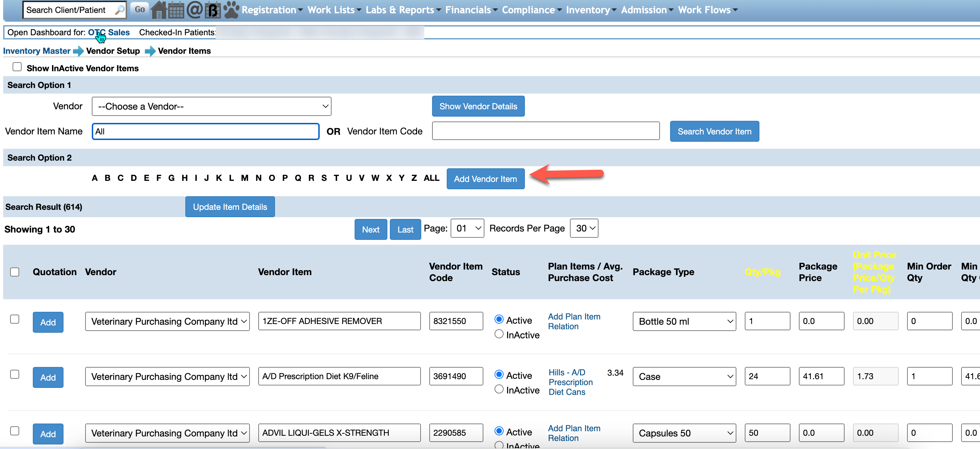Screen dimensions: 980x449
Task: Click the Go button icon
Action: point(140,9)
